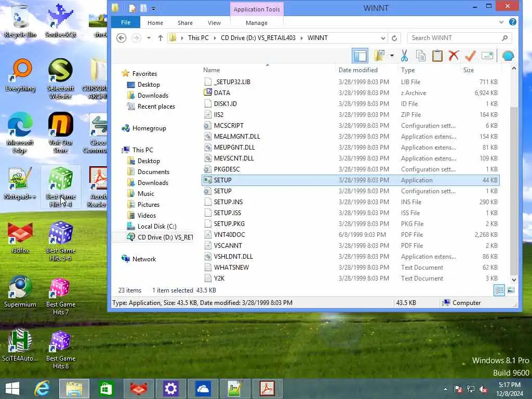Open Internet Explorer from the taskbar
The image size is (532, 399).
click(x=43, y=389)
